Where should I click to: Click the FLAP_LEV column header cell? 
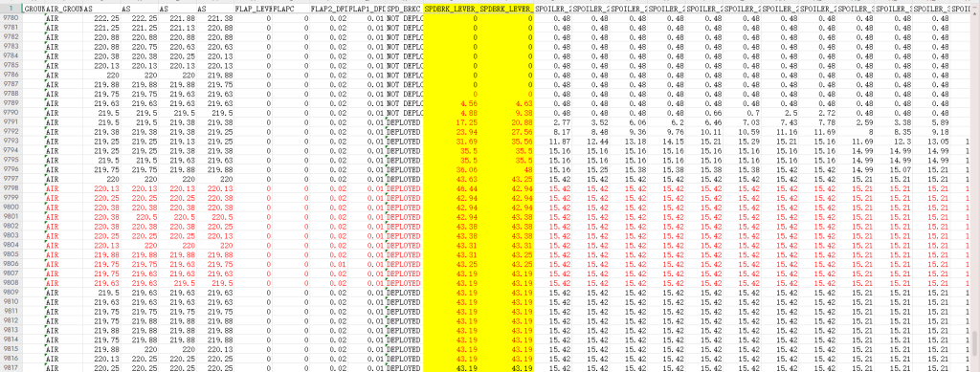[x=253, y=9]
